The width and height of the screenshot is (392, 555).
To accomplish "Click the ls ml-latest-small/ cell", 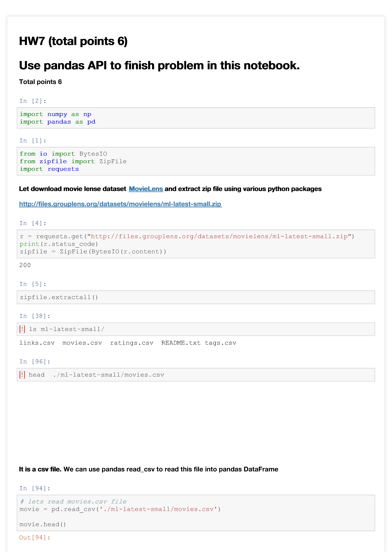I will tap(196, 329).
